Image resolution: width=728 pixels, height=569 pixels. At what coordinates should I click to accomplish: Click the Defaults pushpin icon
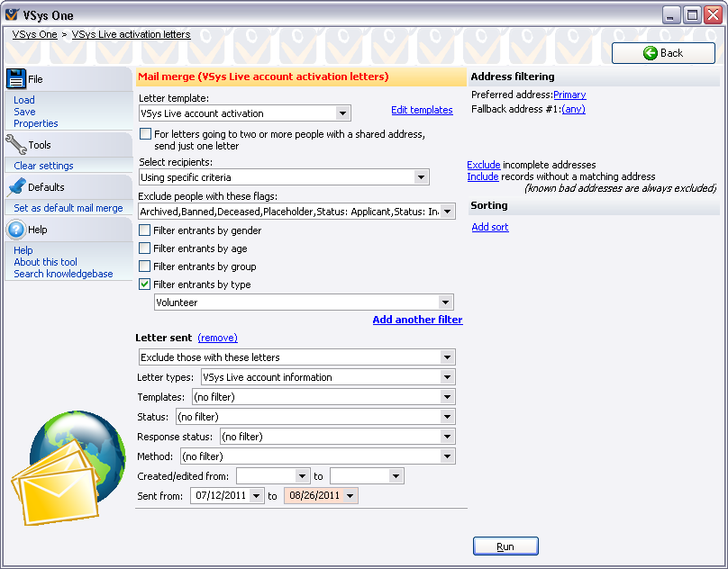coord(17,187)
